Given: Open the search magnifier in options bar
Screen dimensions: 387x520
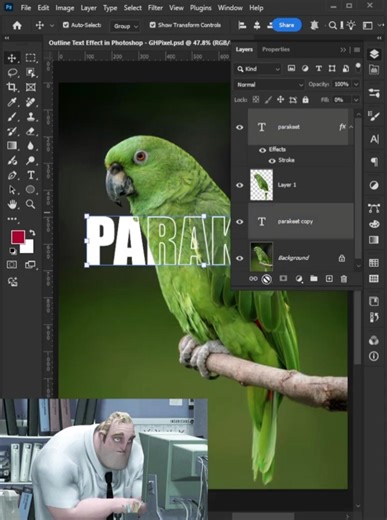Looking at the screenshot, I should pyautogui.click(x=332, y=25).
